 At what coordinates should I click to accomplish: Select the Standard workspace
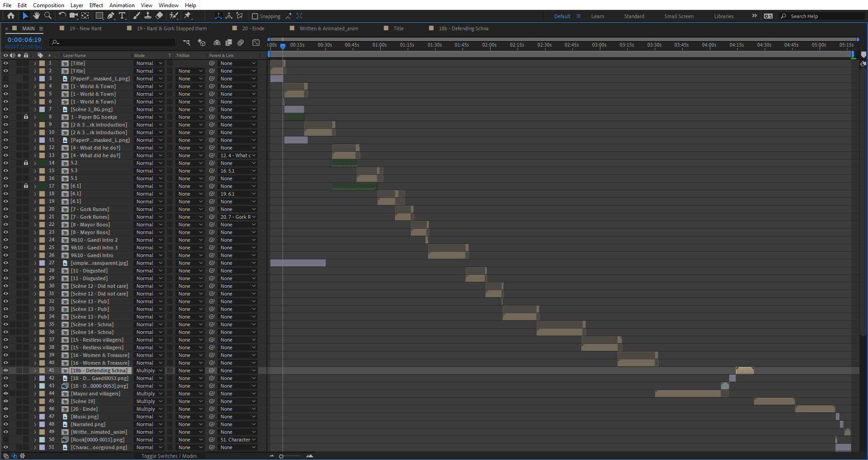click(x=634, y=16)
